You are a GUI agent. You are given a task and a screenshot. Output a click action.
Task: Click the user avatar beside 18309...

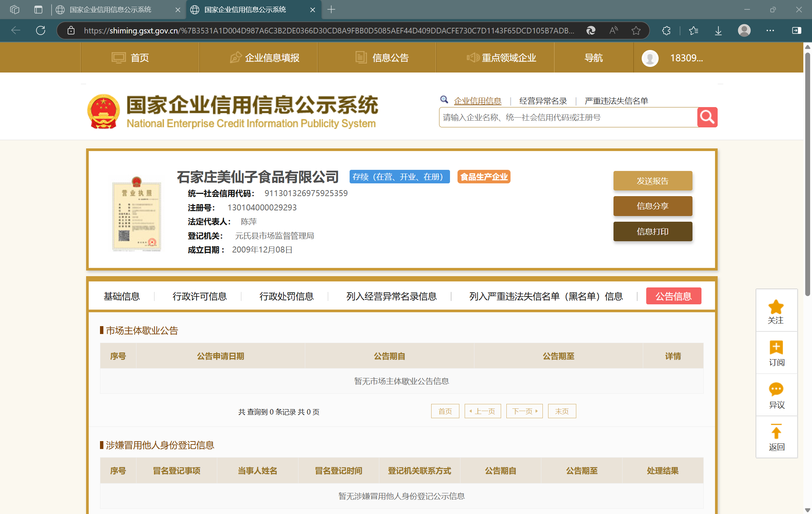pos(650,58)
